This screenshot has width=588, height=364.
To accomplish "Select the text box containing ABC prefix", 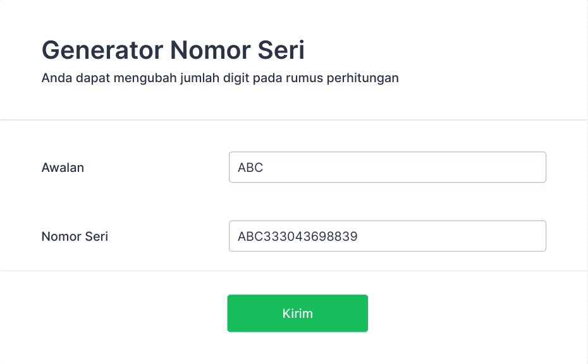I will click(387, 167).
